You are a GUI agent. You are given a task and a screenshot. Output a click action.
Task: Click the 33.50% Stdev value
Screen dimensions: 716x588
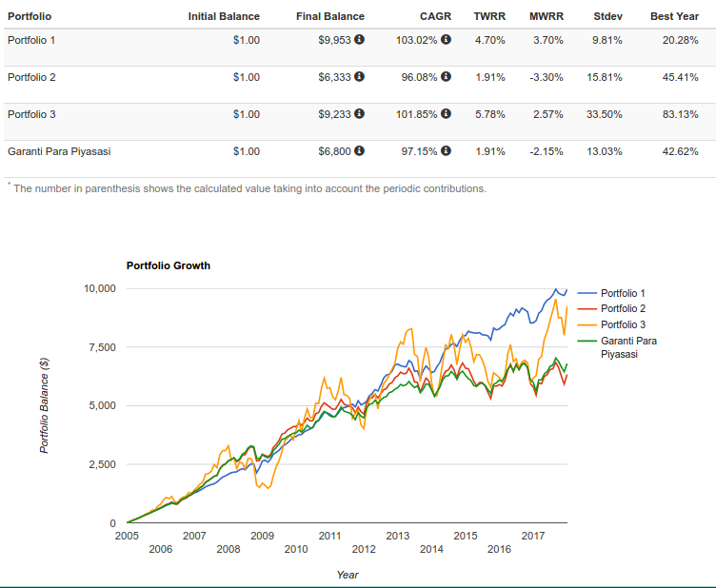pos(605,114)
